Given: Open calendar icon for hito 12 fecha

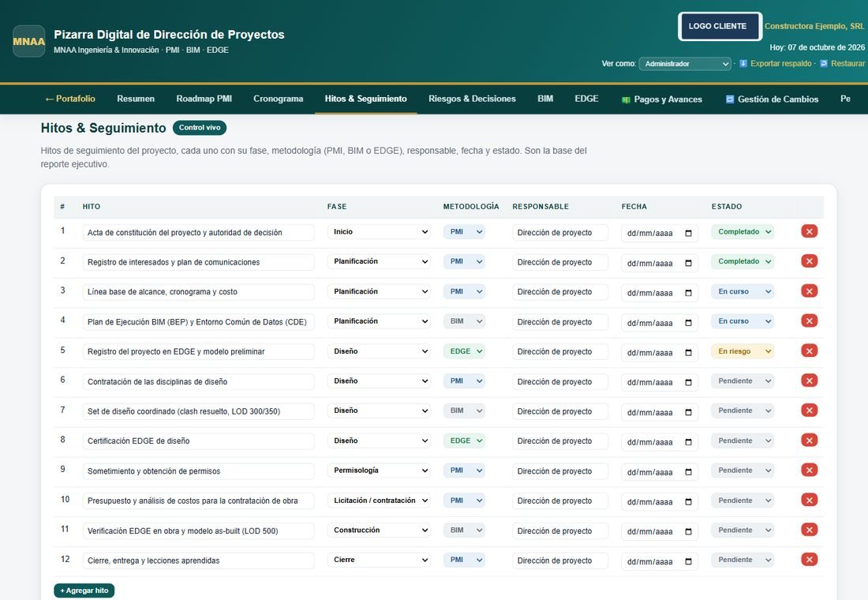Looking at the screenshot, I should pyautogui.click(x=688, y=562).
